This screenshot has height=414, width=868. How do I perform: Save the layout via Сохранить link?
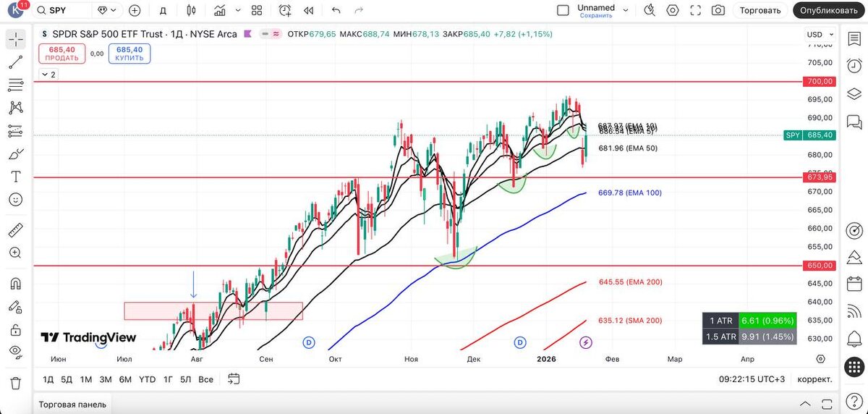[x=595, y=15]
